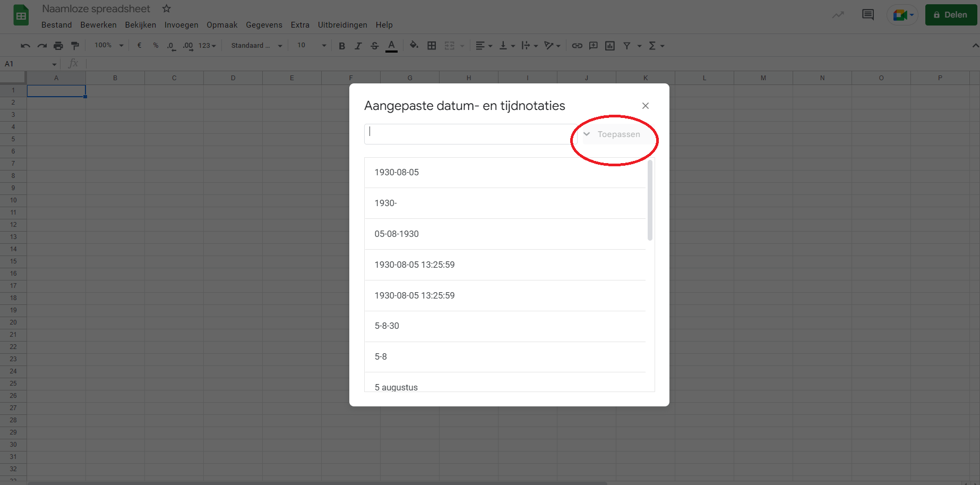Open the 123 number format dropdown
Screen dimensions: 980x485
(x=204, y=46)
